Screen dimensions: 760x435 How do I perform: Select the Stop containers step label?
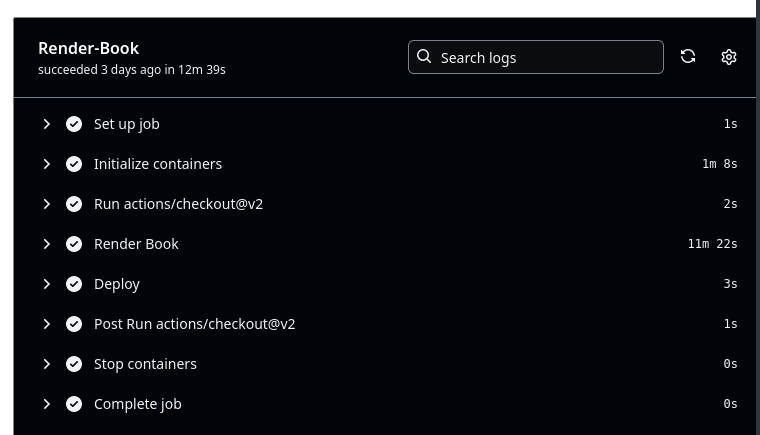[x=145, y=364]
